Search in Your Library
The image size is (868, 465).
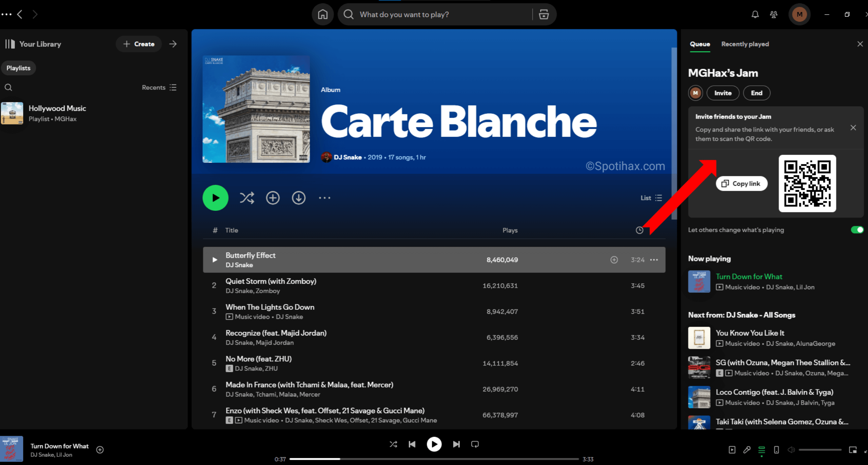point(8,87)
